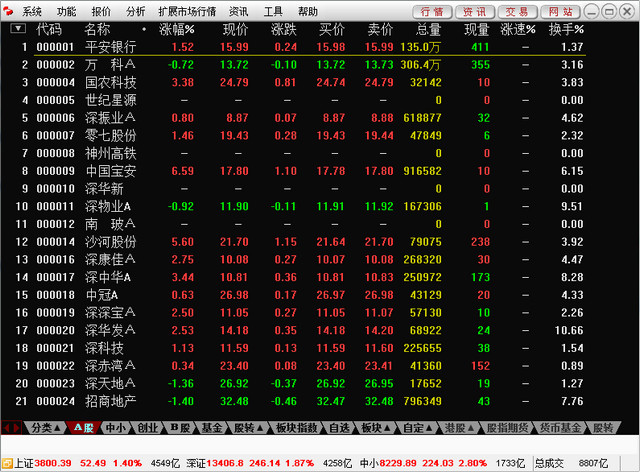Select stock row 深振业A
640x472 pixels.
pos(299,118)
